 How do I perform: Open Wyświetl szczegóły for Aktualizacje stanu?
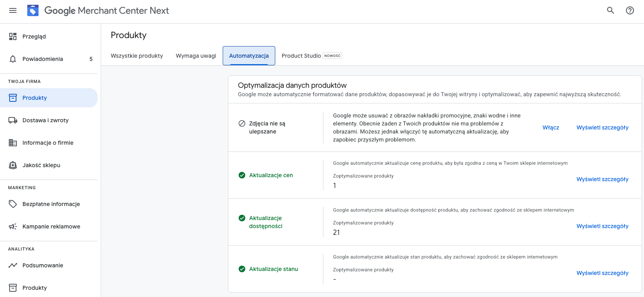click(x=602, y=273)
